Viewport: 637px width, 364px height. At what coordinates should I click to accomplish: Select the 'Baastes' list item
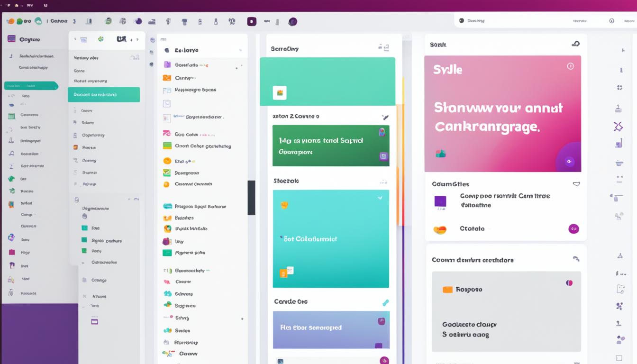178,218
